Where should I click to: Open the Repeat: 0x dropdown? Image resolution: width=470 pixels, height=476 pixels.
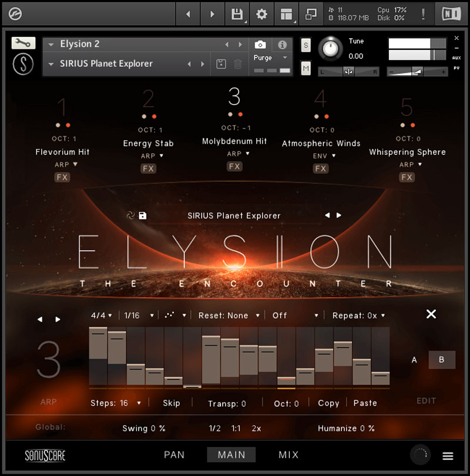point(358,315)
